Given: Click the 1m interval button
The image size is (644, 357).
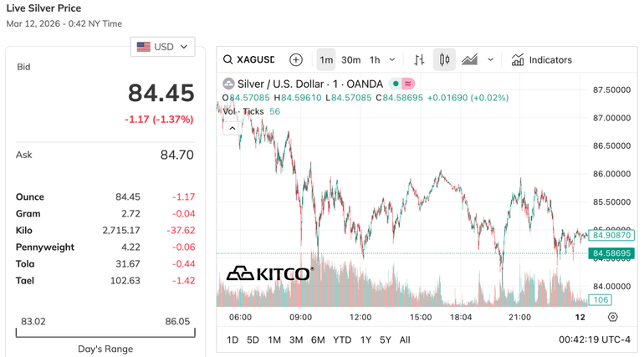Looking at the screenshot, I should tap(326, 60).
